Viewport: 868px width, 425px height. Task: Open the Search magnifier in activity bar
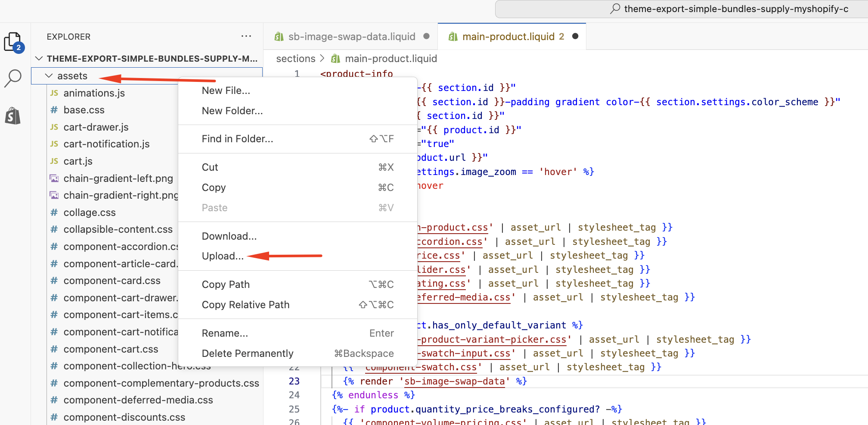pyautogui.click(x=13, y=78)
